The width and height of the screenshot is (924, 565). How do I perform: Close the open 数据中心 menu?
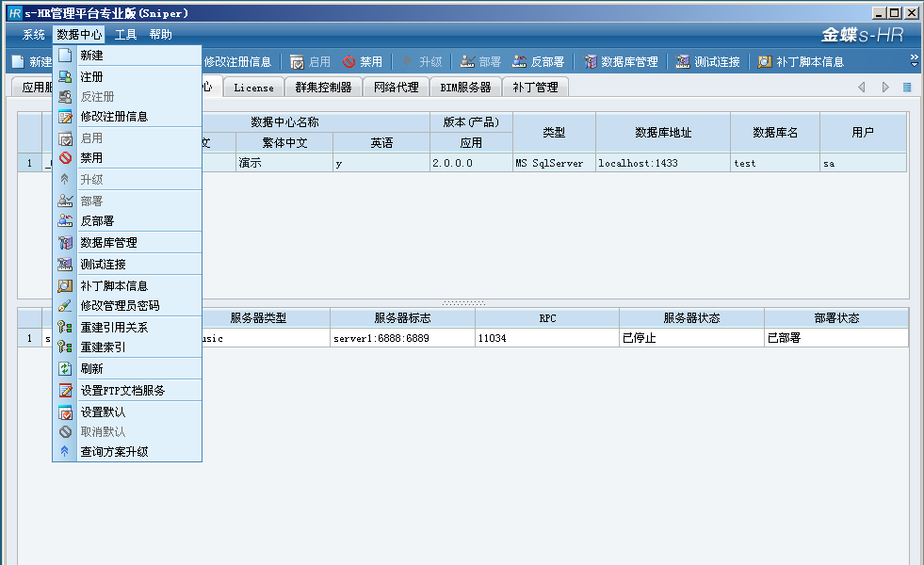click(79, 35)
